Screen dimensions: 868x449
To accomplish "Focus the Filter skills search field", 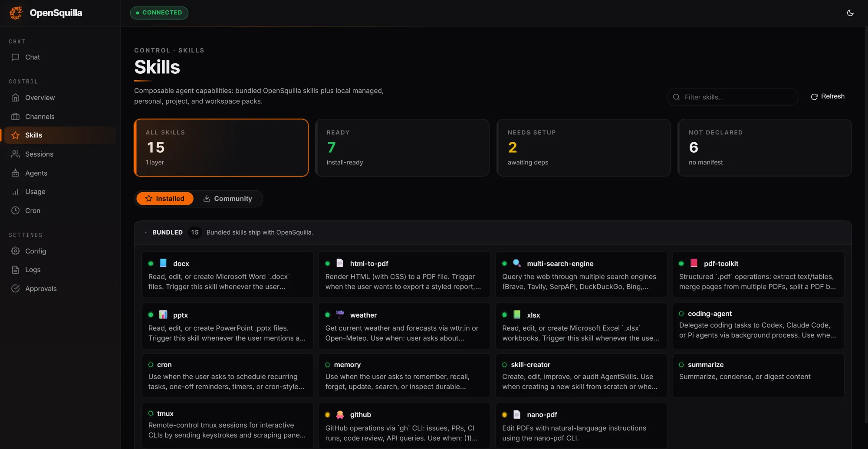I will [733, 97].
